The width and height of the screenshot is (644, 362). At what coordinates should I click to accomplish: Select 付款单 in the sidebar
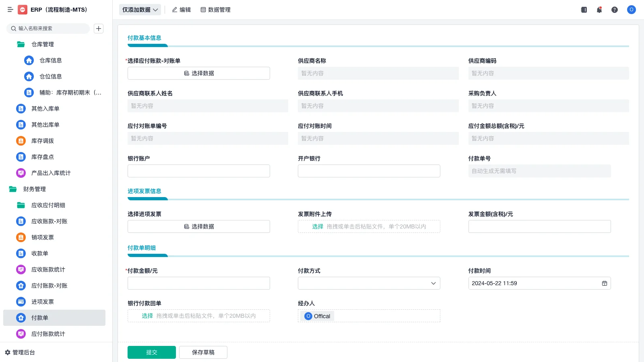pos(54,318)
